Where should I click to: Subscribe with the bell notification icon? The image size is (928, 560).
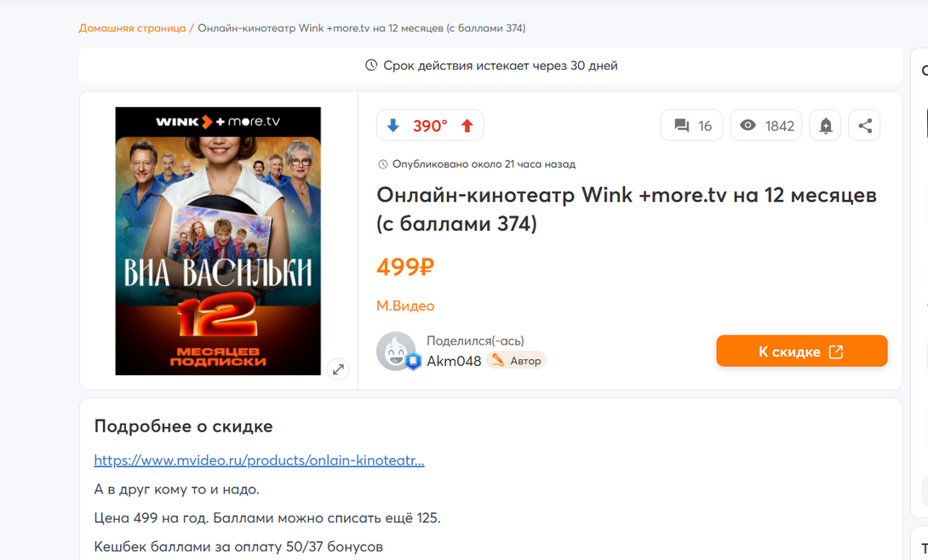click(826, 125)
